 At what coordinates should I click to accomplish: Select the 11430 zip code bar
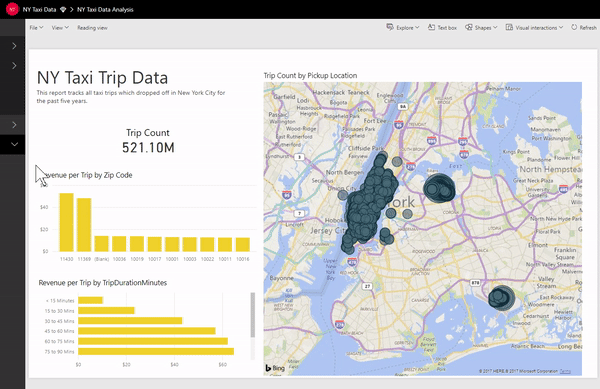click(x=66, y=222)
